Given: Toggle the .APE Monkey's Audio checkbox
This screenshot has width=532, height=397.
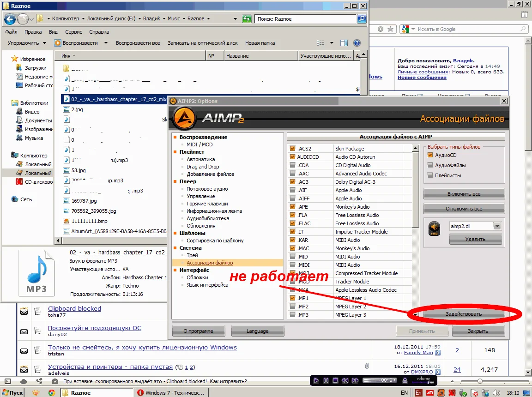Looking at the screenshot, I should pos(292,206).
